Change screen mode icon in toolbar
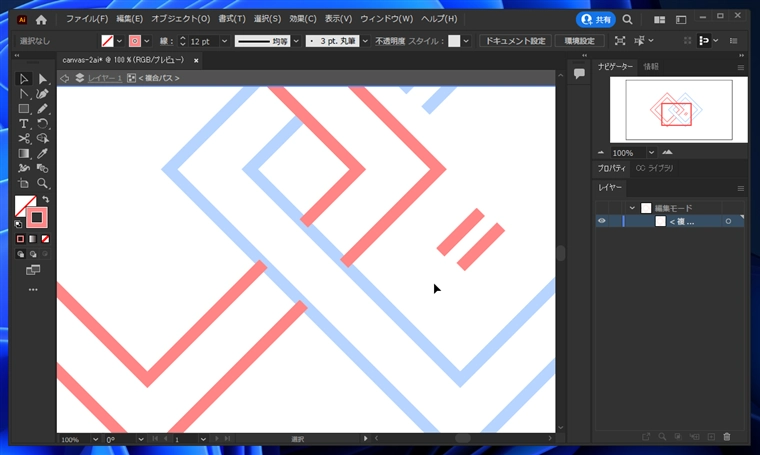 33,270
